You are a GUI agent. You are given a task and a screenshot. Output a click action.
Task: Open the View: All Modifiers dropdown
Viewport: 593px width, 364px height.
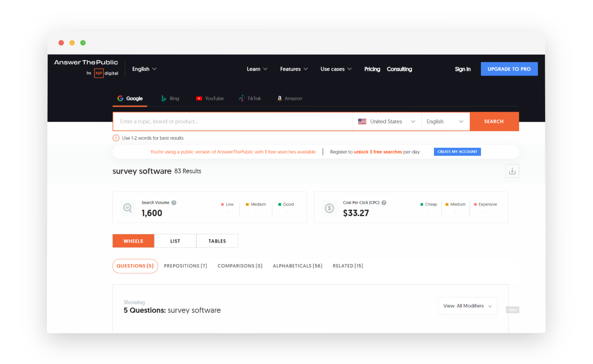coord(467,306)
